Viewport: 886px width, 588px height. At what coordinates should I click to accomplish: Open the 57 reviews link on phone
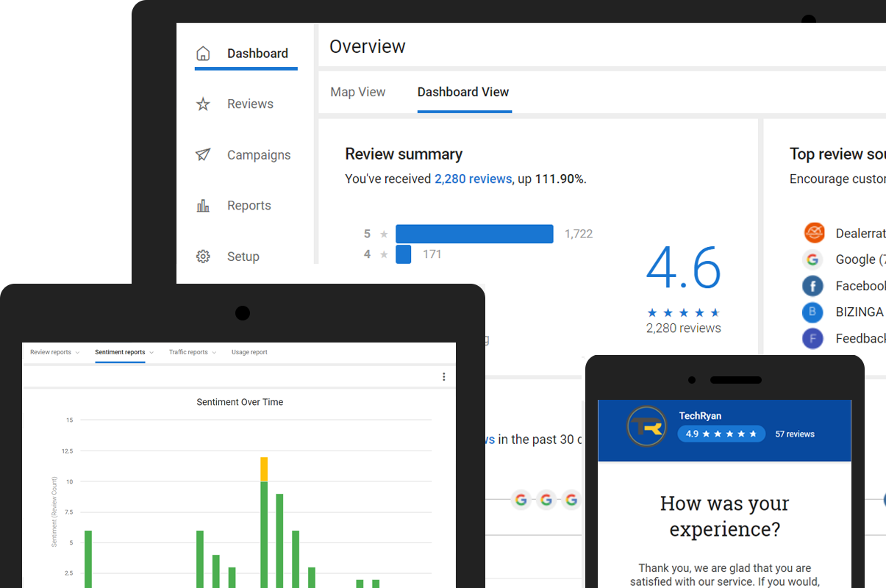795,434
